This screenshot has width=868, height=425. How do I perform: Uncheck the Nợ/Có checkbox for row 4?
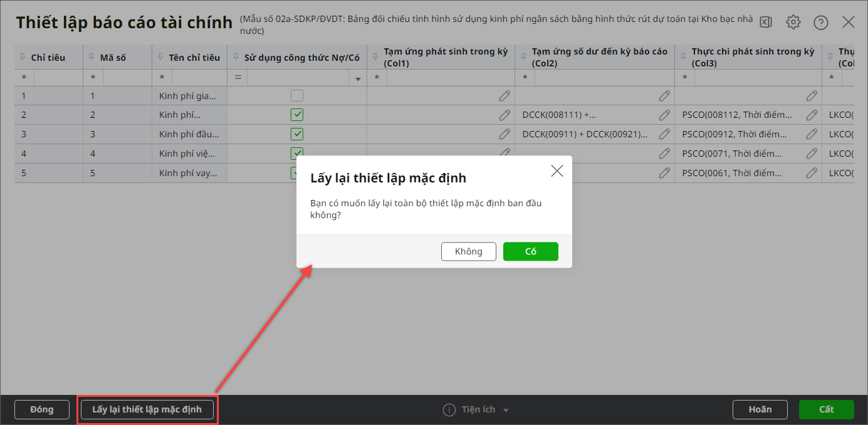(x=297, y=152)
